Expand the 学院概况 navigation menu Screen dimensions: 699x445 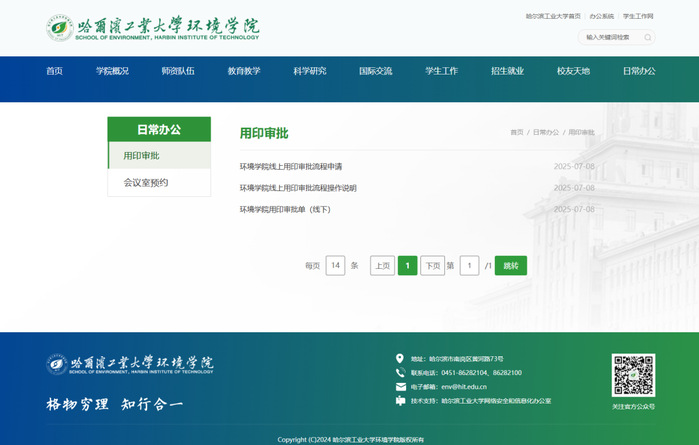point(112,71)
